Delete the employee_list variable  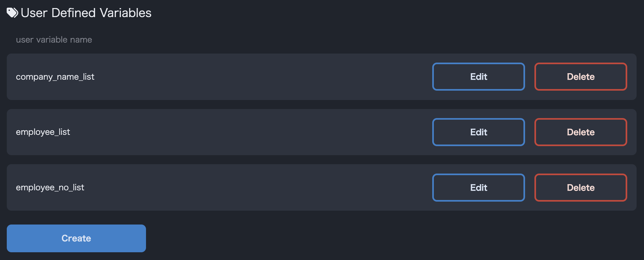(x=581, y=132)
